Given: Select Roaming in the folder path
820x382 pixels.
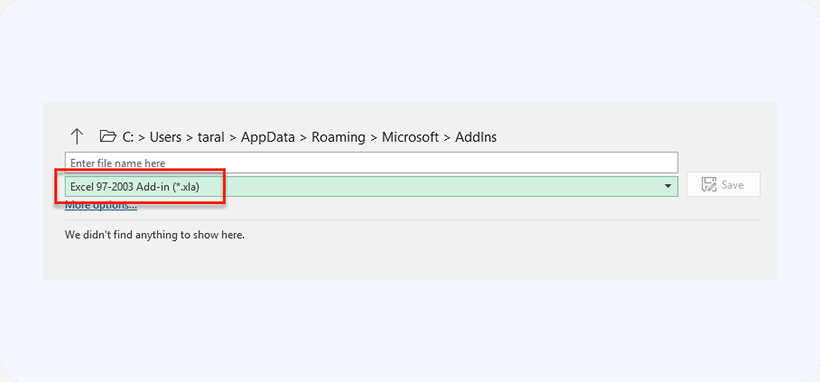Looking at the screenshot, I should [x=338, y=137].
